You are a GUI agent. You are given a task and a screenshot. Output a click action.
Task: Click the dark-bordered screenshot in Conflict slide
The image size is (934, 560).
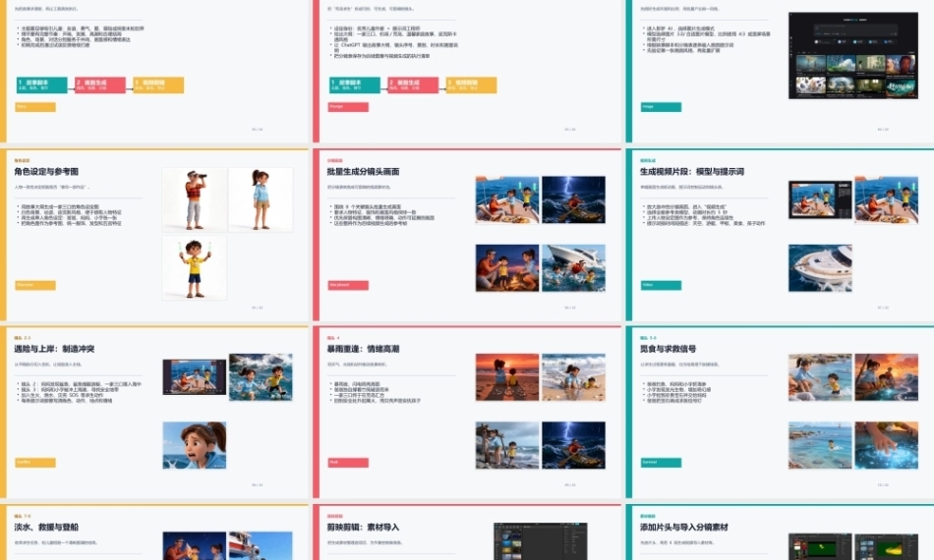(195, 376)
